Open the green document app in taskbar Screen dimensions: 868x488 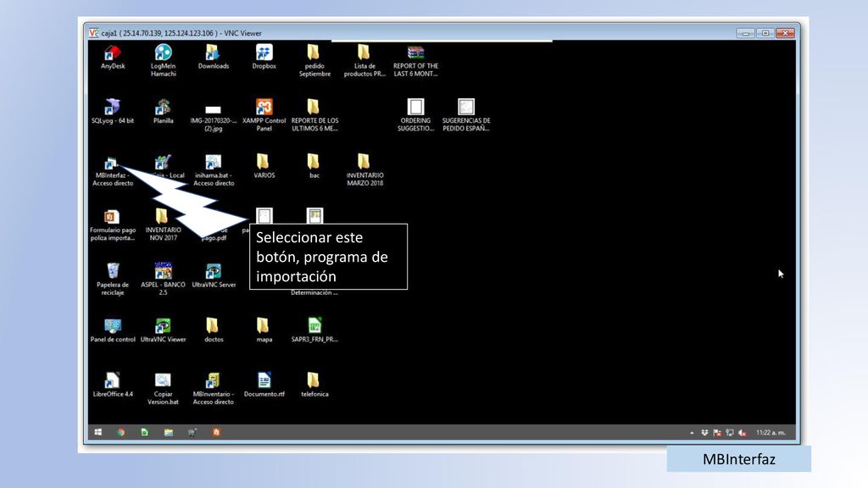click(x=144, y=432)
